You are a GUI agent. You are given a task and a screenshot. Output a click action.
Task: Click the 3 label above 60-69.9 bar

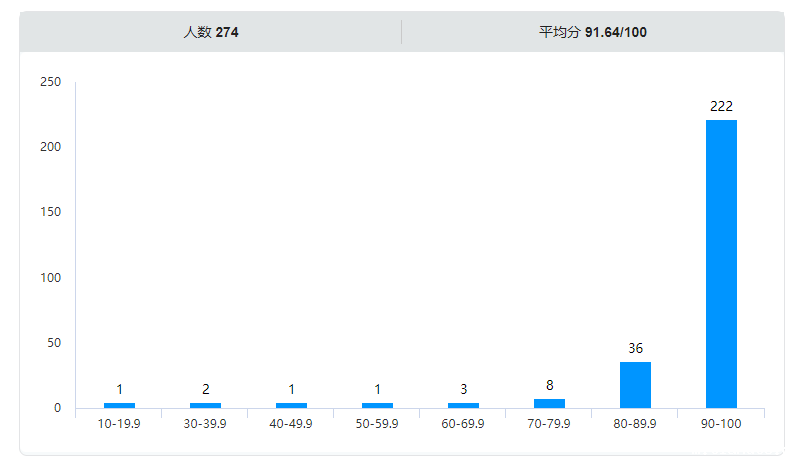(463, 389)
